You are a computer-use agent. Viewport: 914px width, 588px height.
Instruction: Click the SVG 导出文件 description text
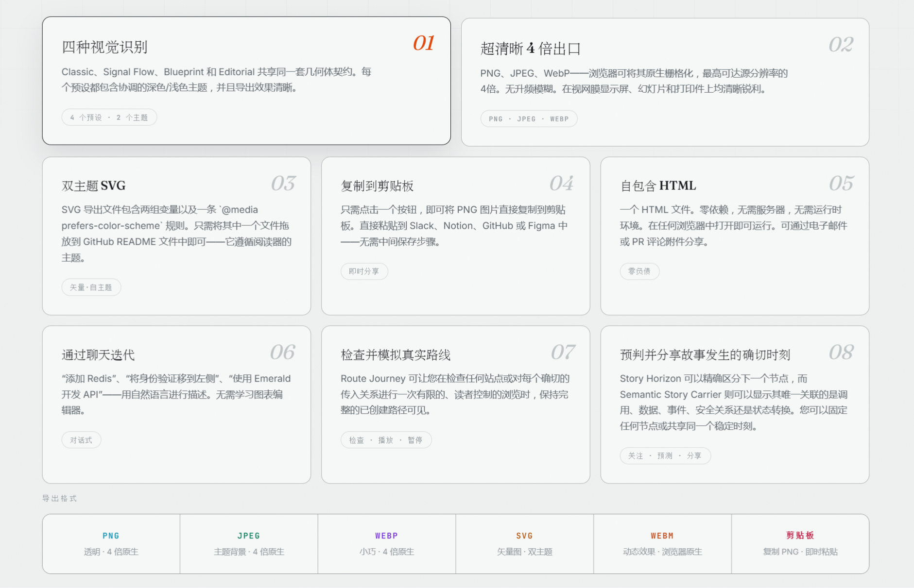(176, 234)
